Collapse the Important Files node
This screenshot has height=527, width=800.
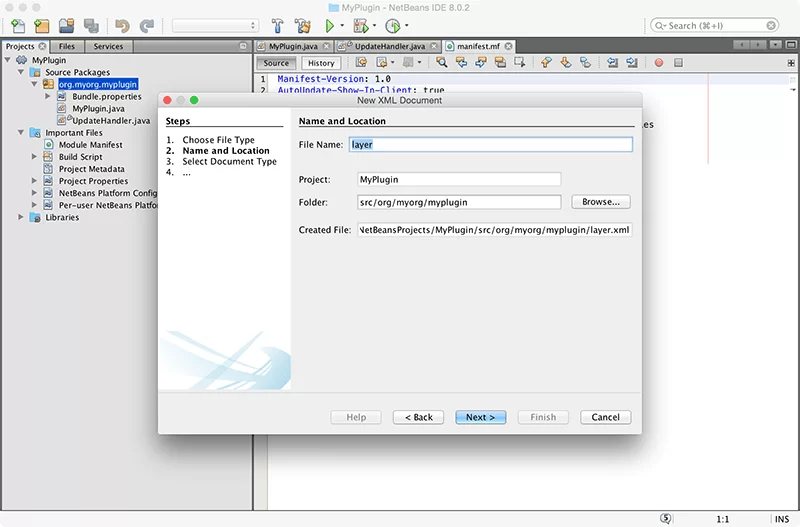(21, 132)
